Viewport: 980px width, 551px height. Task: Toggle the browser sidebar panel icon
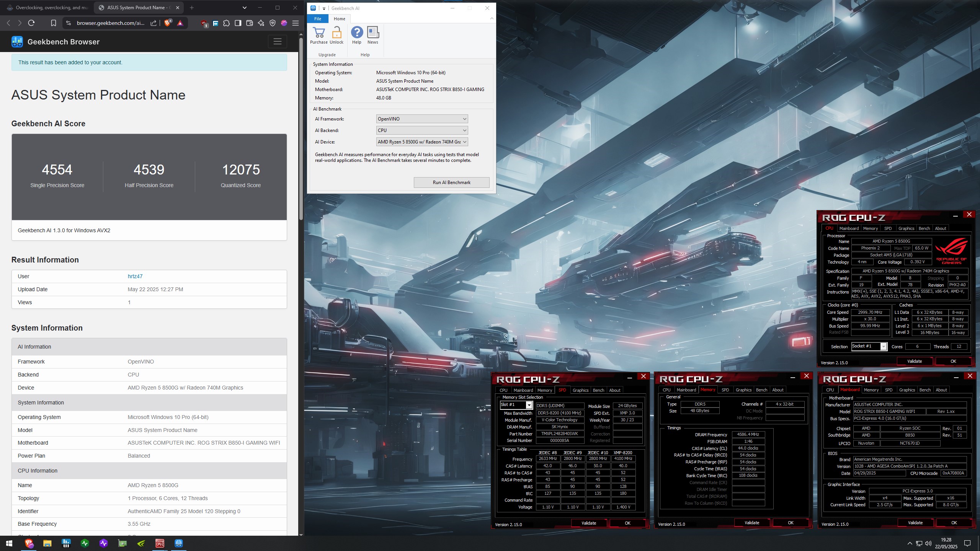point(238,23)
